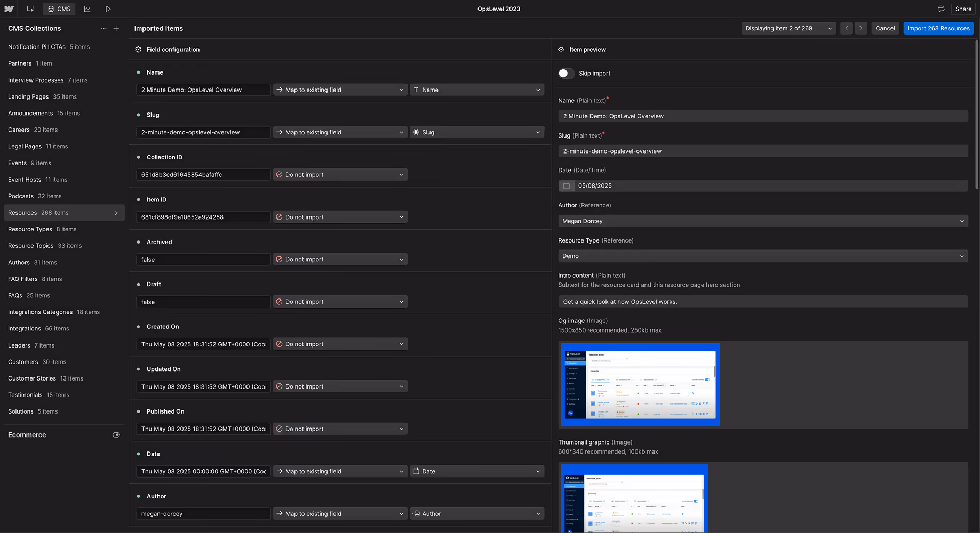The image size is (980, 533).
Task: Open the Insights chart icon in the top bar
Action: tap(87, 9)
